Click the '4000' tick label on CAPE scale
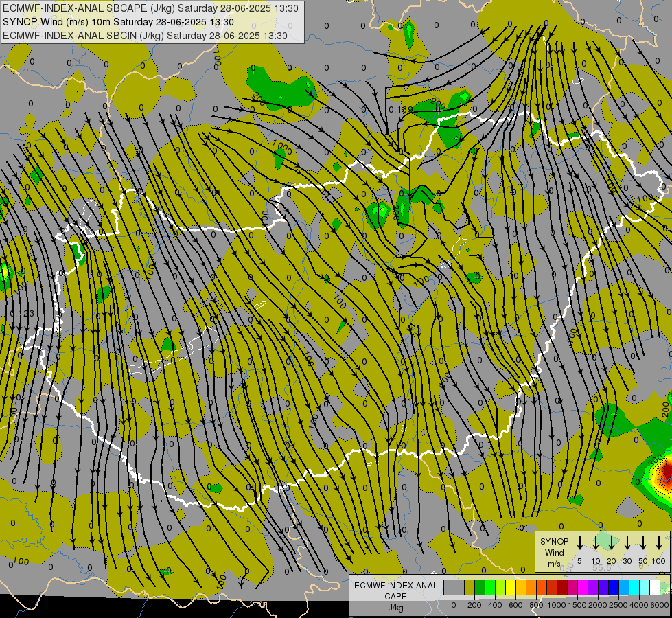672x618 pixels. pyautogui.click(x=639, y=605)
